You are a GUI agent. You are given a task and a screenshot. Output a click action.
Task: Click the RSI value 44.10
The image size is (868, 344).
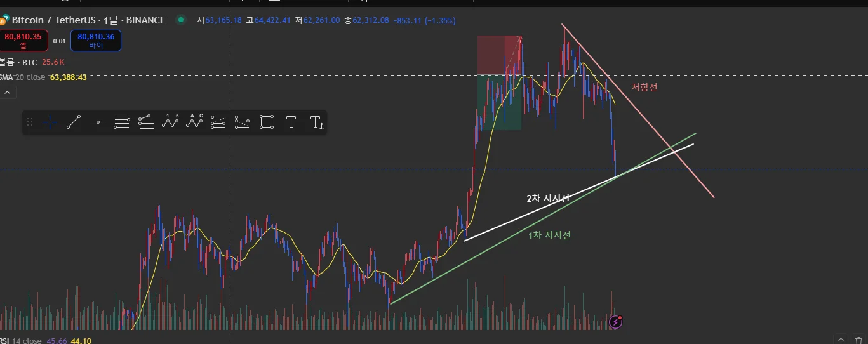tap(81, 341)
